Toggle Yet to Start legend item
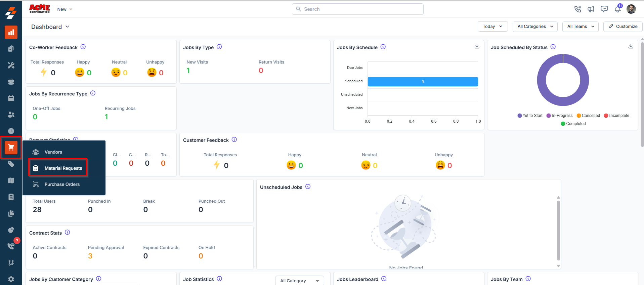The width and height of the screenshot is (644, 285). click(530, 116)
